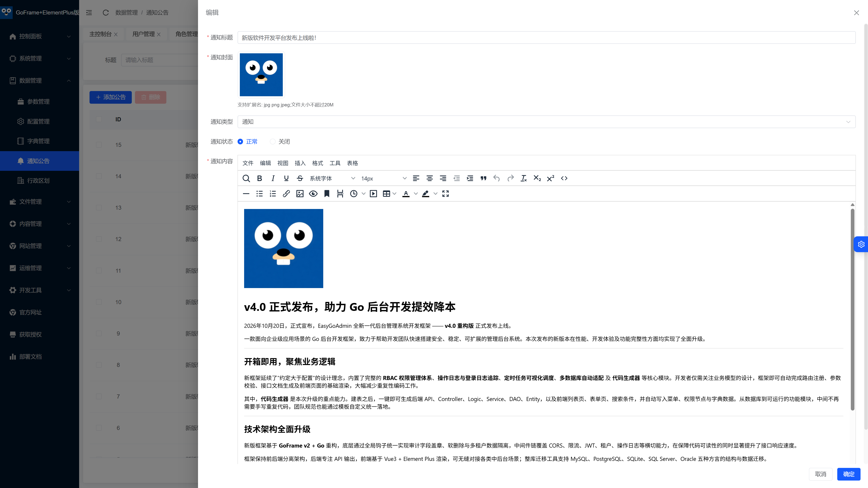
Task: Expand the 系统管理 sidebar menu
Action: tap(40, 59)
